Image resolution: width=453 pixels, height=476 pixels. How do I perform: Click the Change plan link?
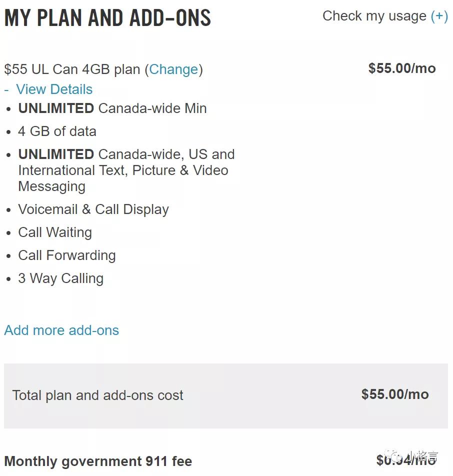[173, 69]
